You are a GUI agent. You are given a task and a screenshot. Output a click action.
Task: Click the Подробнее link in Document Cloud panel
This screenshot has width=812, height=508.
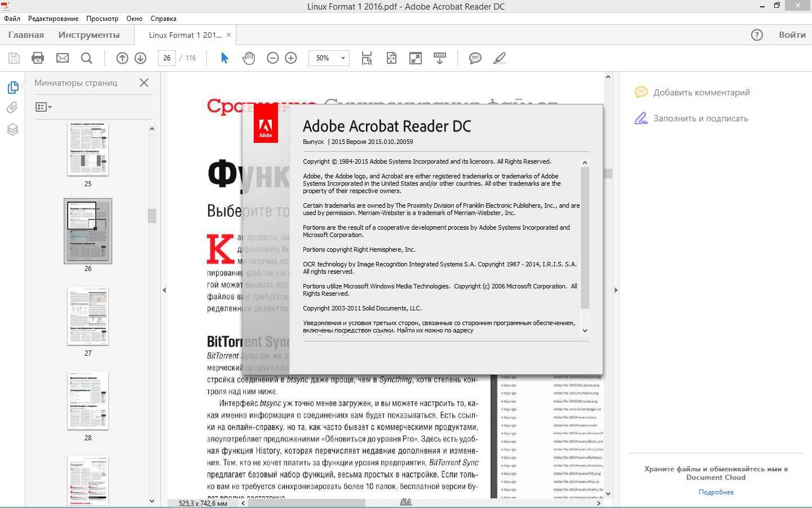point(716,492)
